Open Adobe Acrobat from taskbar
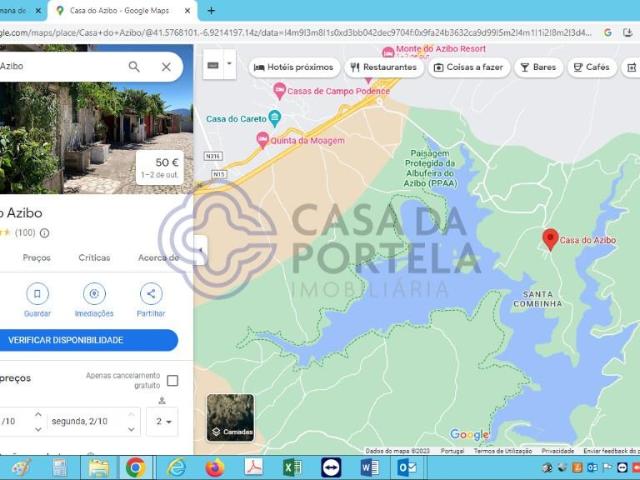This screenshot has height=480, width=640. tap(254, 468)
